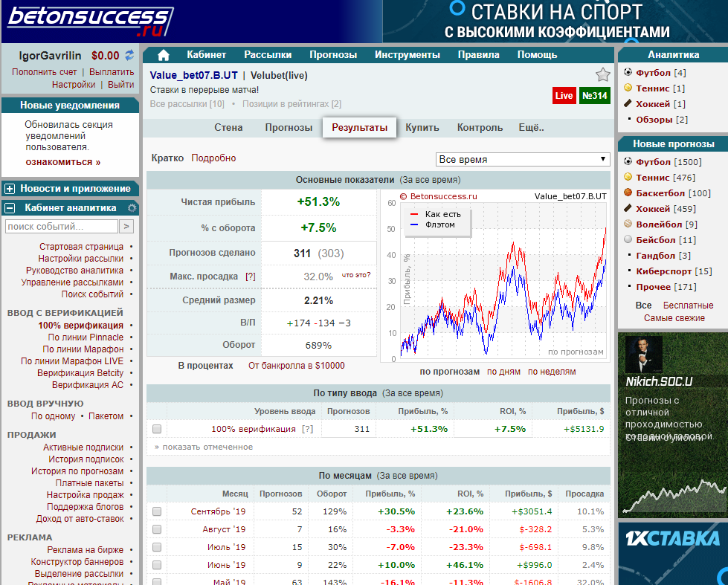This screenshot has height=585, width=728.
Task: Switch chart to по дням
Action: tap(503, 372)
